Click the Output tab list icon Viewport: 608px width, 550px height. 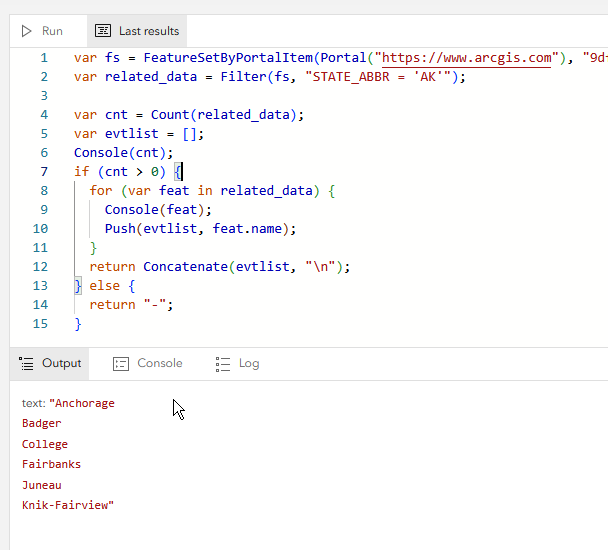pyautogui.click(x=26, y=364)
